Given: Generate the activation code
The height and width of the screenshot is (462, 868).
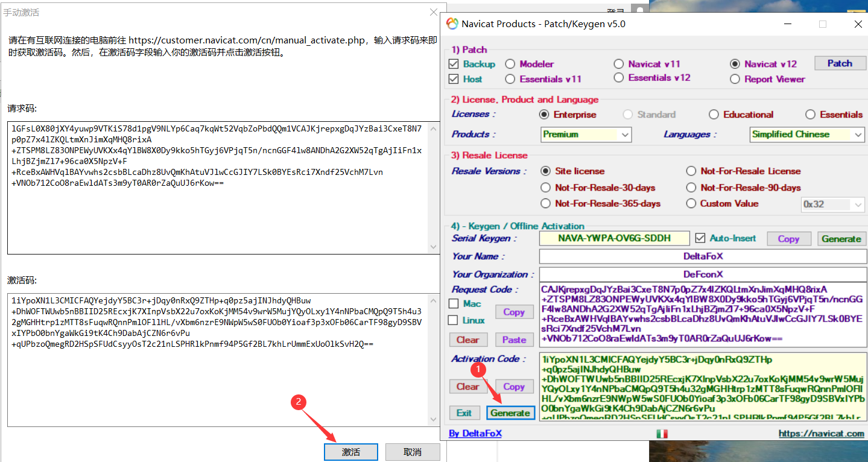Looking at the screenshot, I should (x=510, y=413).
